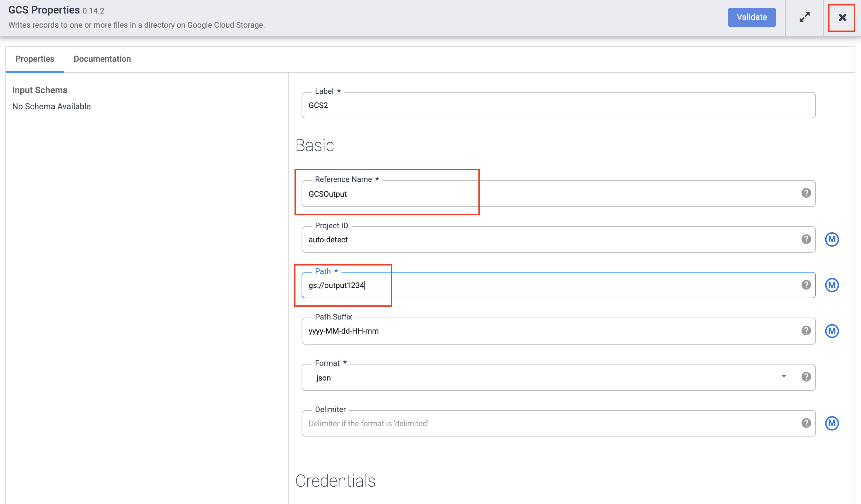This screenshot has height=504, width=861.
Task: Open help for the Path Suffix field
Action: (x=806, y=330)
